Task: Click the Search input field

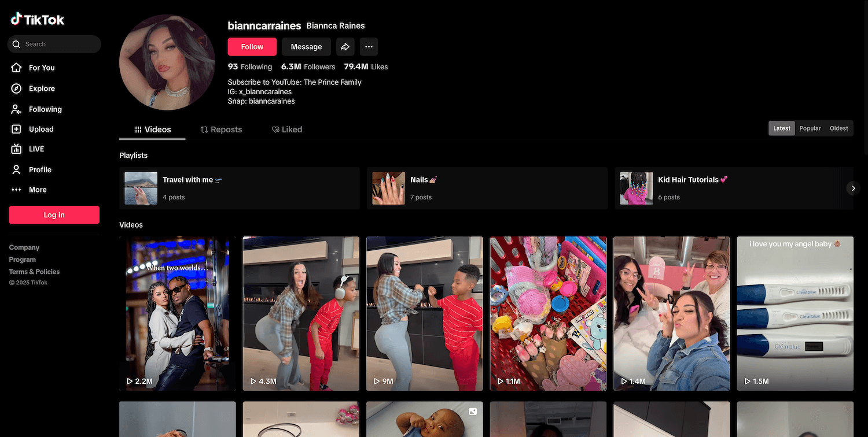Action: coord(58,44)
